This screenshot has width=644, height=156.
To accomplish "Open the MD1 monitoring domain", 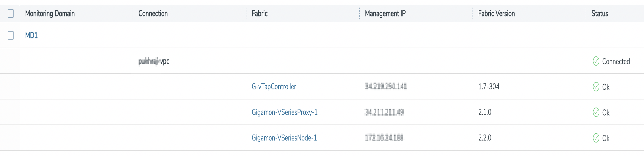I will [x=31, y=35].
